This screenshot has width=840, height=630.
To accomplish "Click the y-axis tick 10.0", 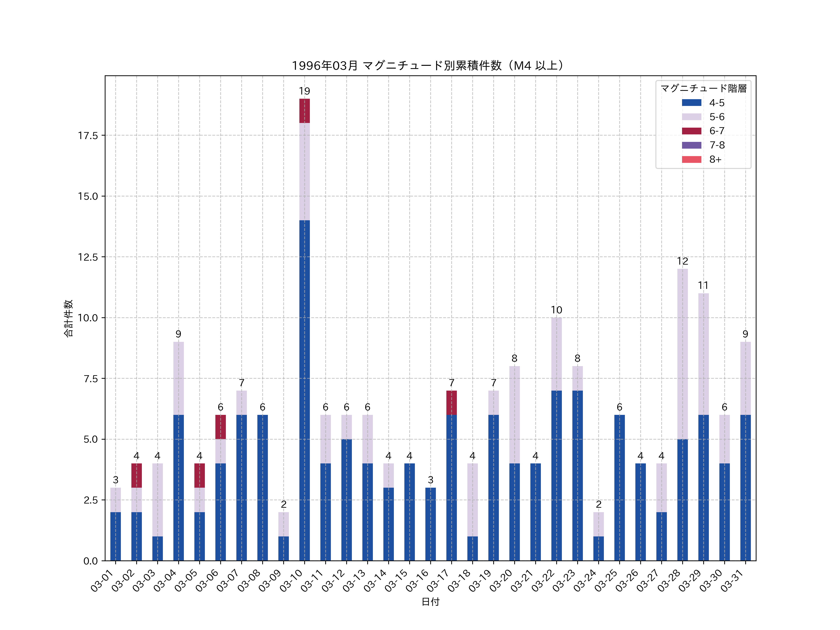I will point(88,318).
